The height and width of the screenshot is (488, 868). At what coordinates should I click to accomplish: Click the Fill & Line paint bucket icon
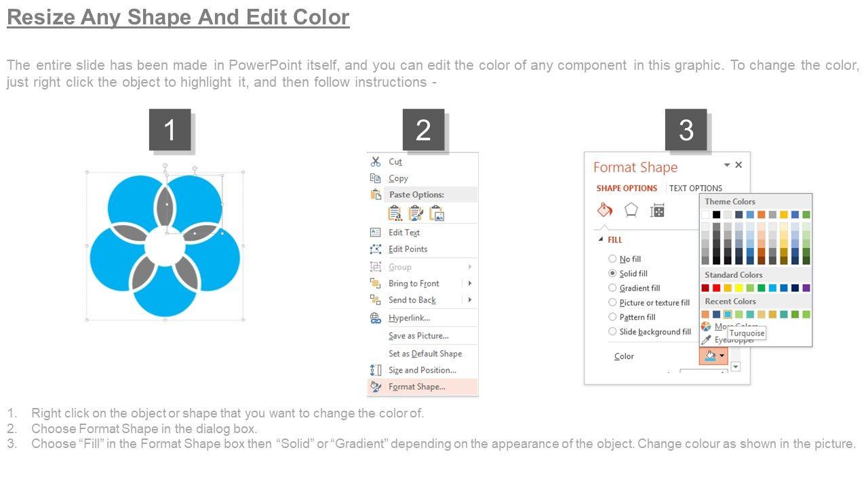pyautogui.click(x=605, y=210)
